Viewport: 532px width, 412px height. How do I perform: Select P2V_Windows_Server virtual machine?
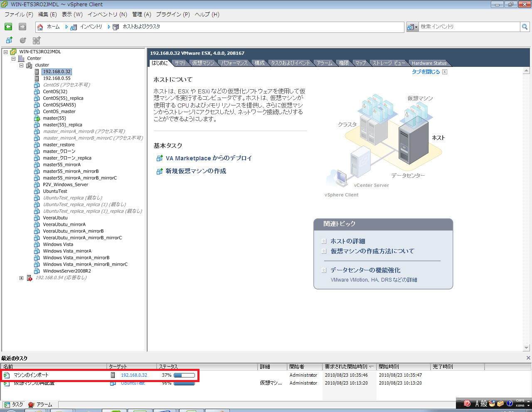[x=66, y=185]
